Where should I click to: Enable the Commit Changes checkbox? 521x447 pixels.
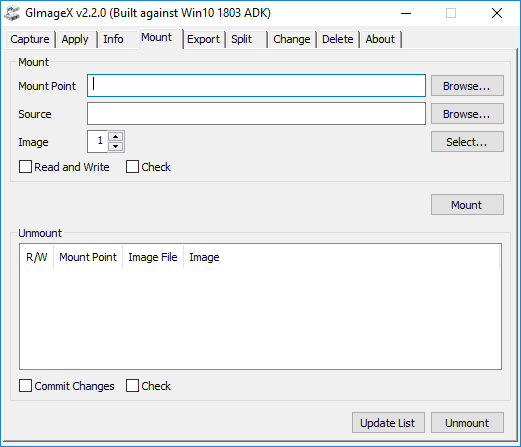click(x=25, y=386)
